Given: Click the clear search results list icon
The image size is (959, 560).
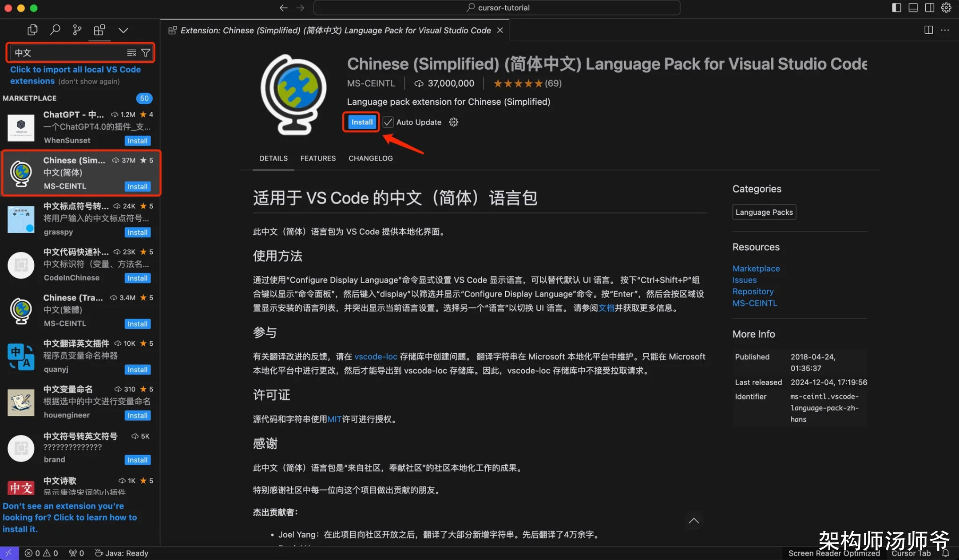Looking at the screenshot, I should [131, 53].
